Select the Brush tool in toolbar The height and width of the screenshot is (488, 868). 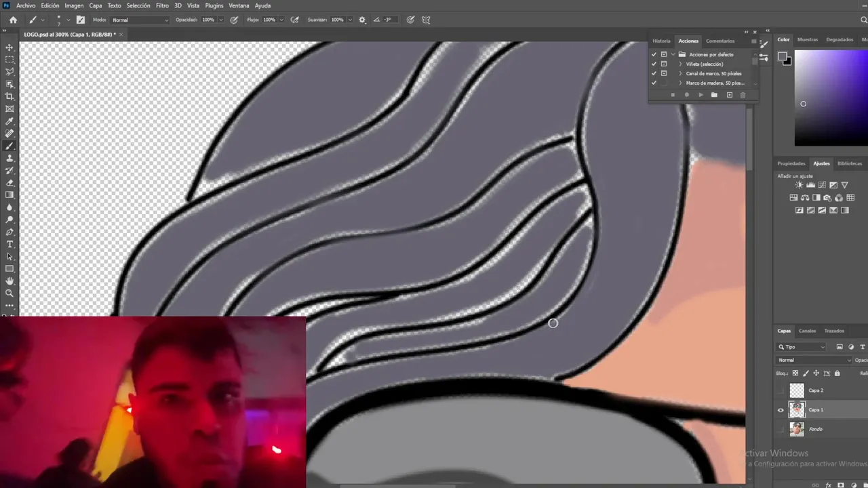click(9, 146)
